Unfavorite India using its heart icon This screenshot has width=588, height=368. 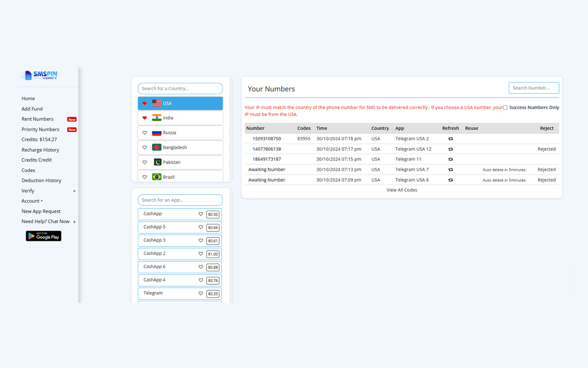point(145,118)
